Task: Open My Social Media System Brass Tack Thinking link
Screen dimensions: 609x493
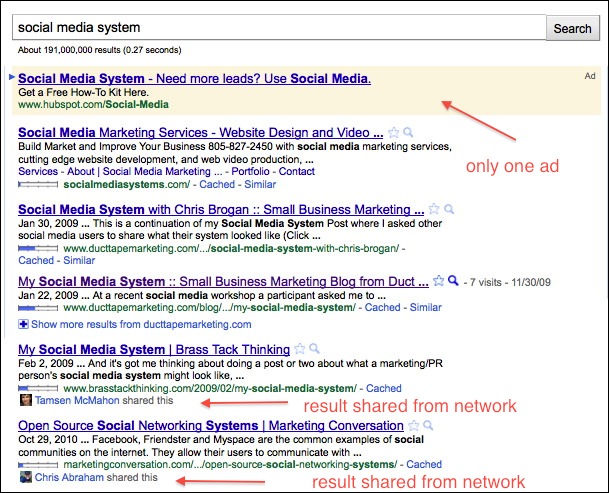Action: coord(154,349)
